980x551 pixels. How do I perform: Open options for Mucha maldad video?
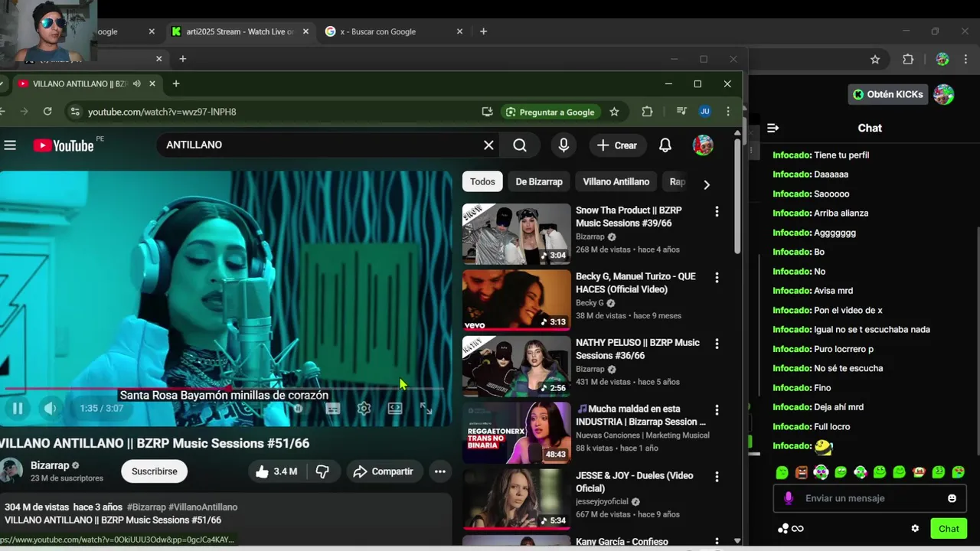[x=717, y=410]
